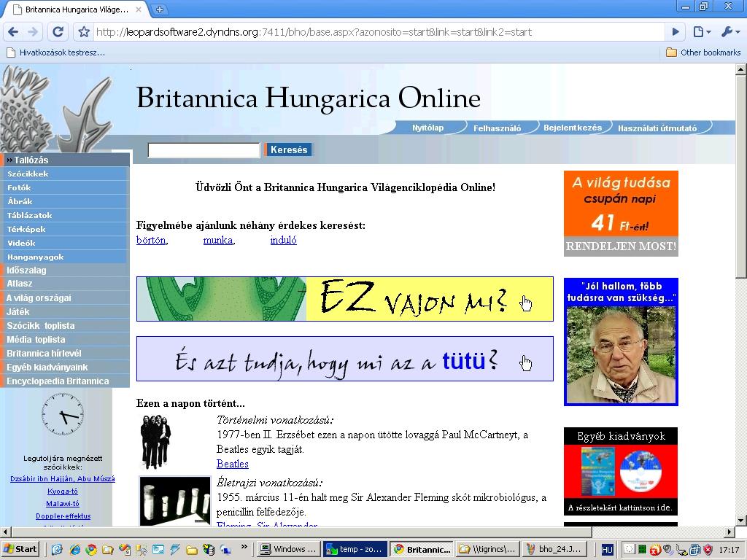Launch Internet Explorer from Quick Launch
This screenshot has height=560, width=747.
tap(75, 550)
